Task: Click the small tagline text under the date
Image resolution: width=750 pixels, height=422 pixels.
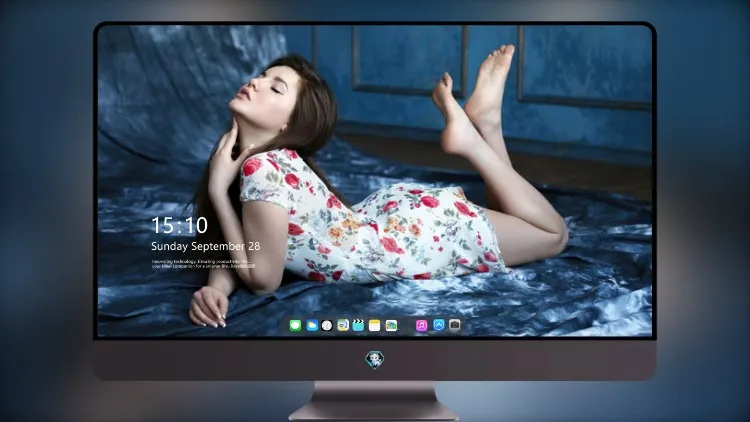Action: click(x=203, y=264)
